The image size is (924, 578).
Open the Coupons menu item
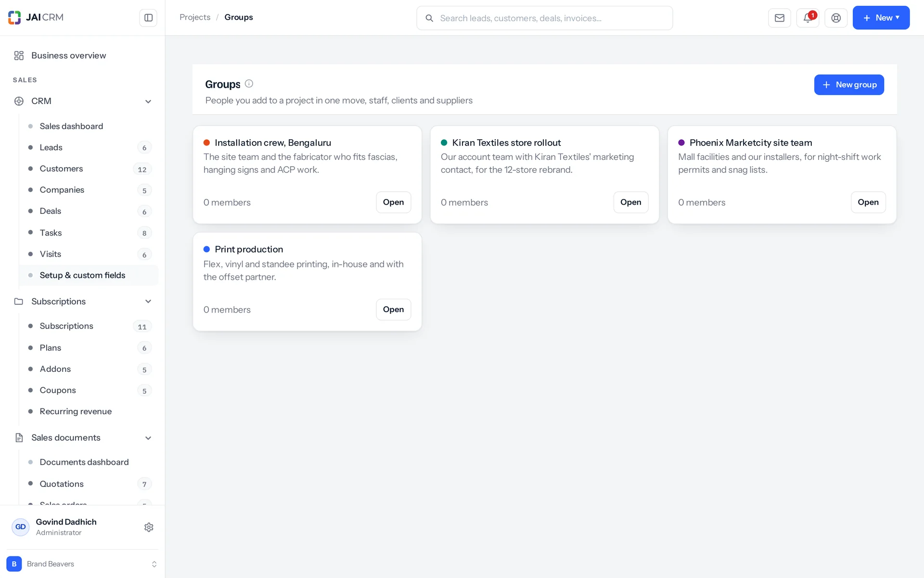click(89, 390)
